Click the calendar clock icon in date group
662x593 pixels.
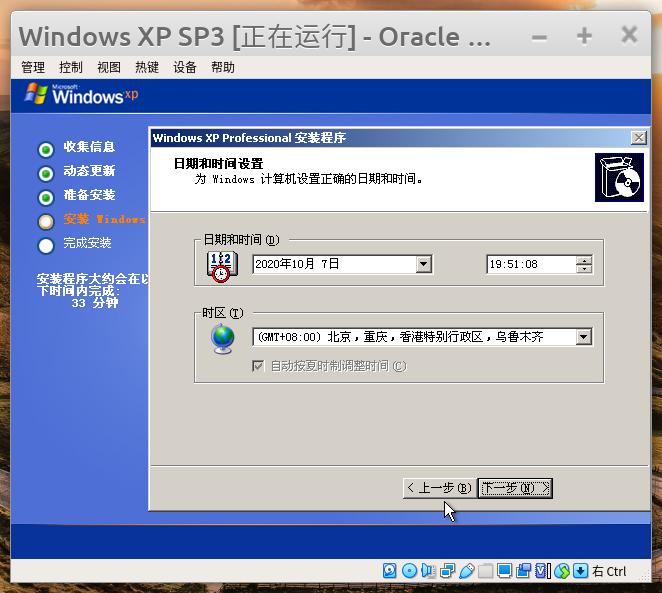[x=222, y=266]
